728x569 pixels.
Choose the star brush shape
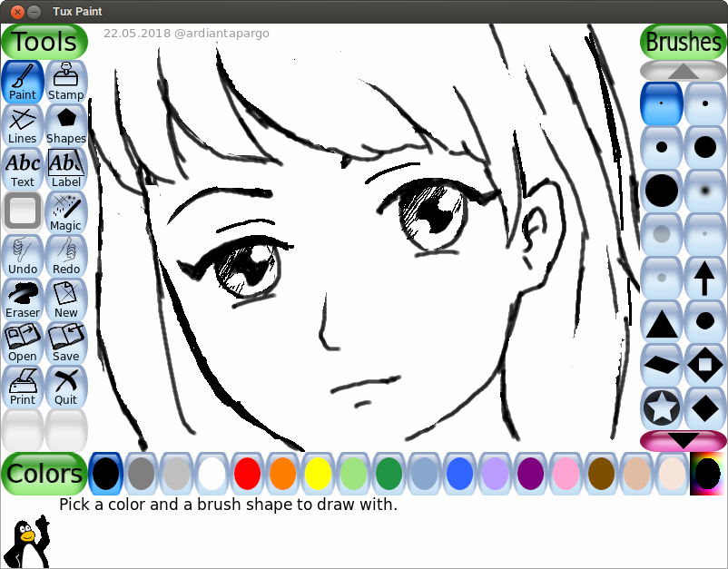pyautogui.click(x=661, y=408)
